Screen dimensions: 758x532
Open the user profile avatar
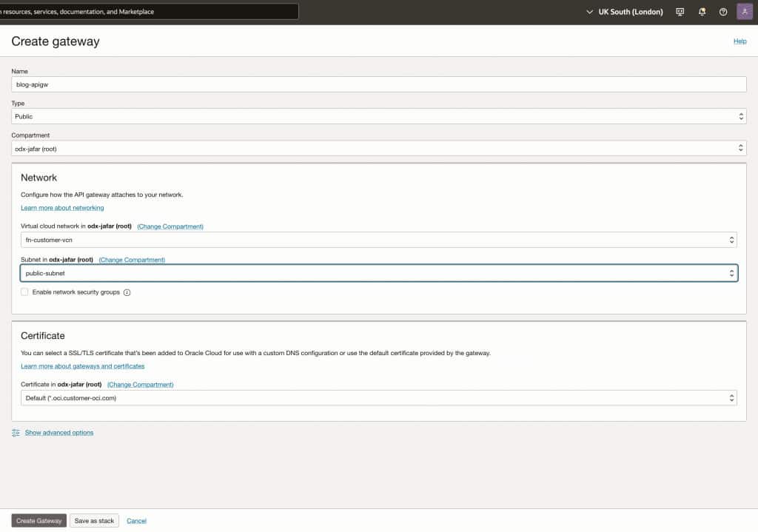click(x=745, y=12)
